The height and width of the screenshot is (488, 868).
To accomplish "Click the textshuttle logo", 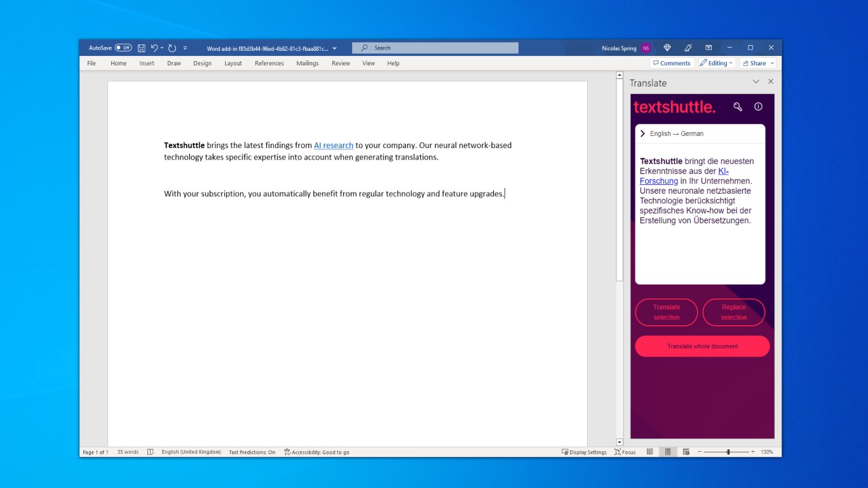I will [674, 107].
